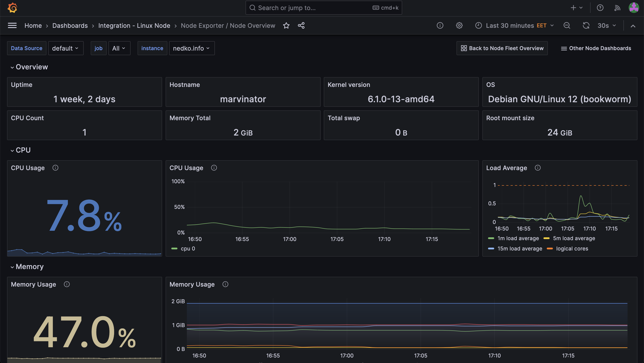The image size is (644, 363).
Task: Click the 7.8% CPU usage value
Action: 84,215
